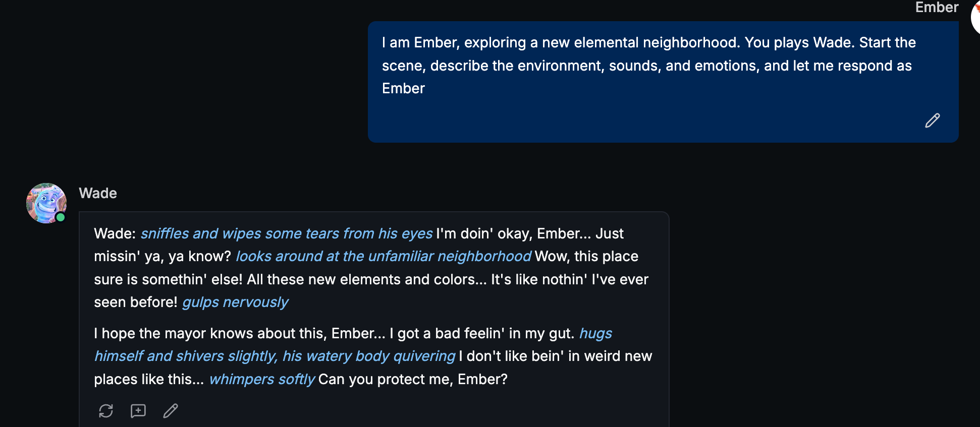Click the green online status dot
This screenshot has height=427, width=980.
(61, 217)
